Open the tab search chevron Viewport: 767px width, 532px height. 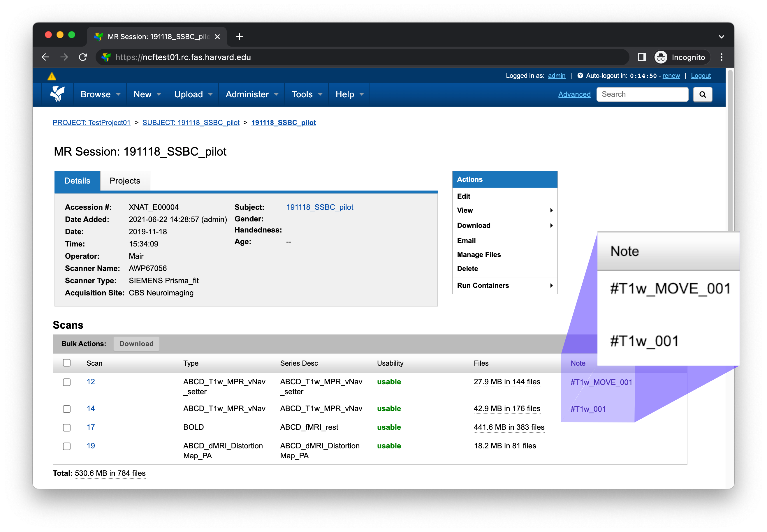pyautogui.click(x=721, y=37)
